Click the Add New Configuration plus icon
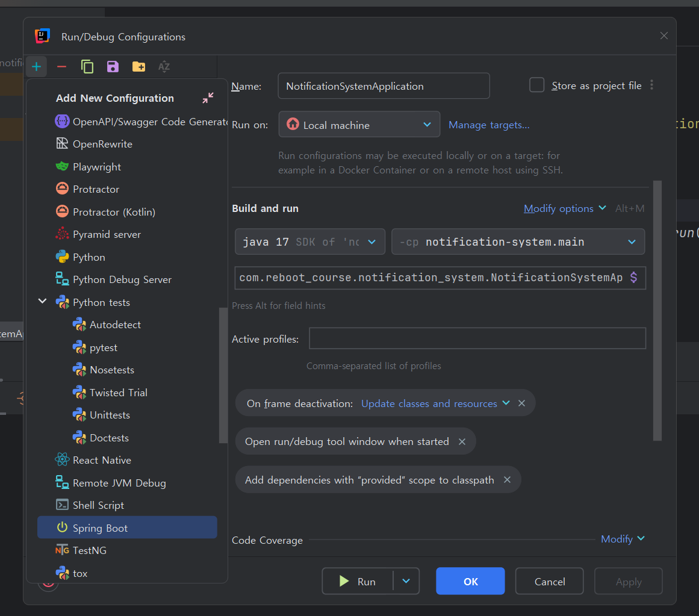This screenshot has height=616, width=699. pos(37,67)
